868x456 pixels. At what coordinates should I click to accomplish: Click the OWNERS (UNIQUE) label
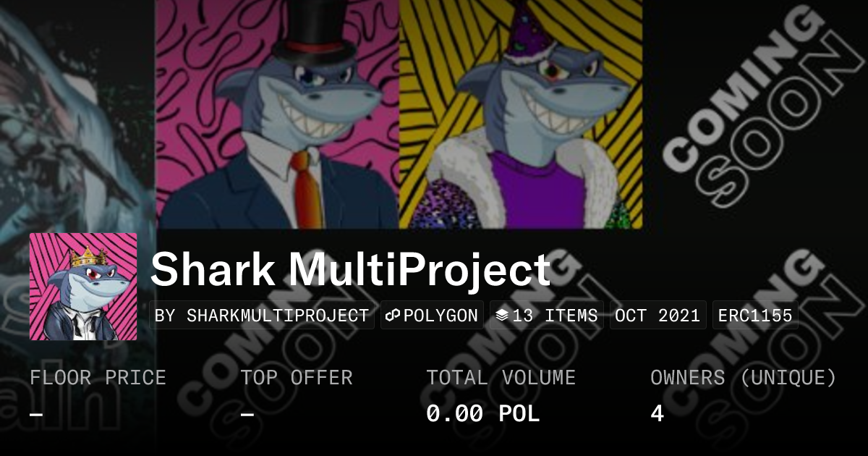click(744, 378)
